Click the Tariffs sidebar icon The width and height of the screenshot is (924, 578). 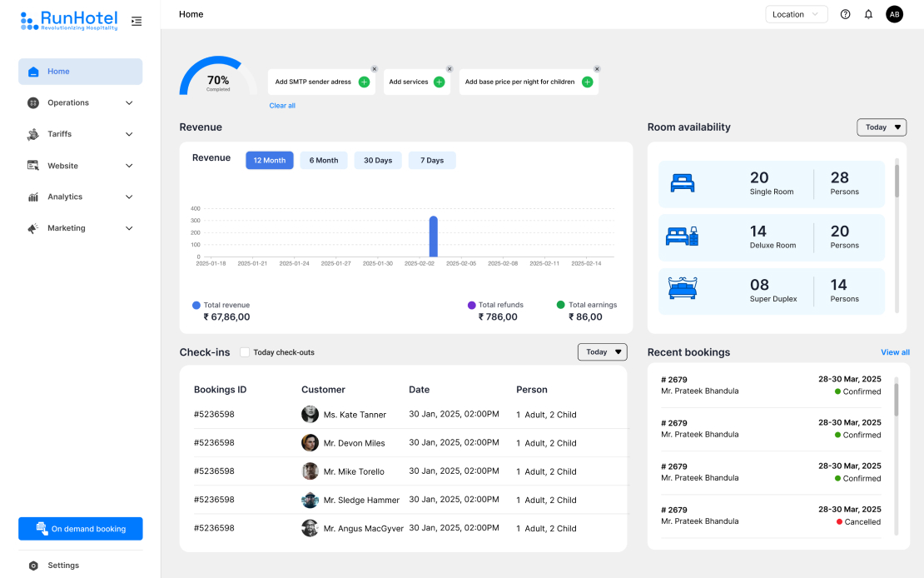pyautogui.click(x=33, y=134)
